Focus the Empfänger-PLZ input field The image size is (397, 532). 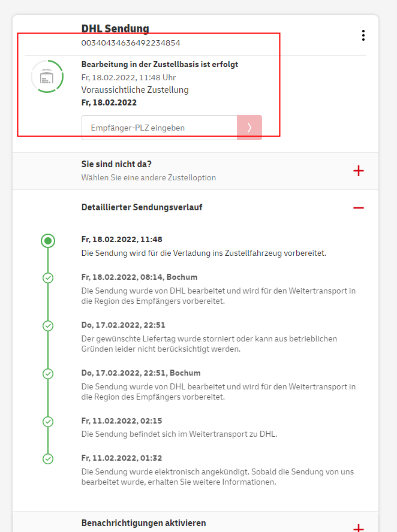coord(159,128)
